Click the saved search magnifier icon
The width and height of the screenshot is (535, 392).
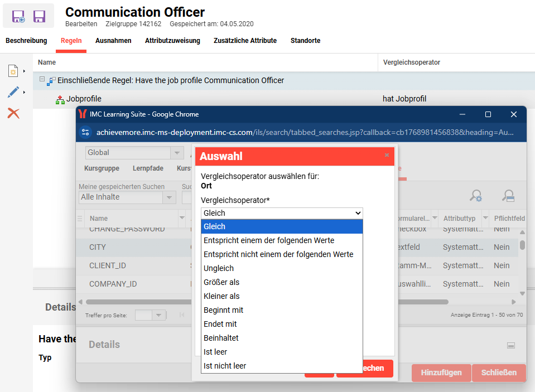pos(508,196)
